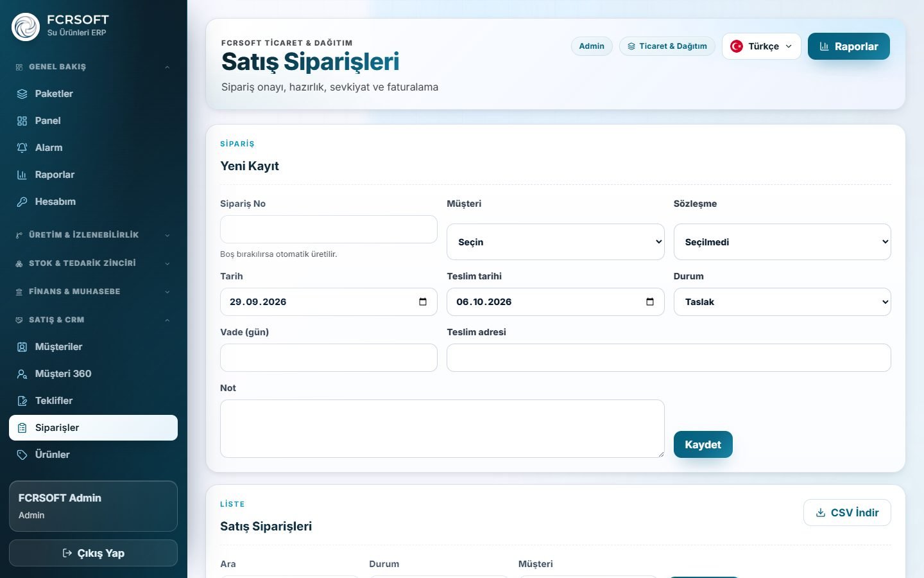The image size is (924, 578).
Task: Open Paketler via its layers icon
Action: [22, 94]
